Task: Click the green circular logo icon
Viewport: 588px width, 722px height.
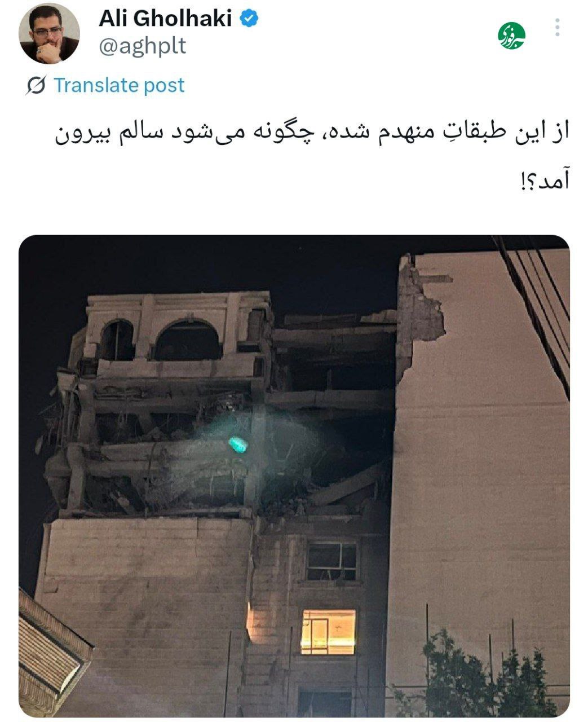Action: [x=512, y=35]
